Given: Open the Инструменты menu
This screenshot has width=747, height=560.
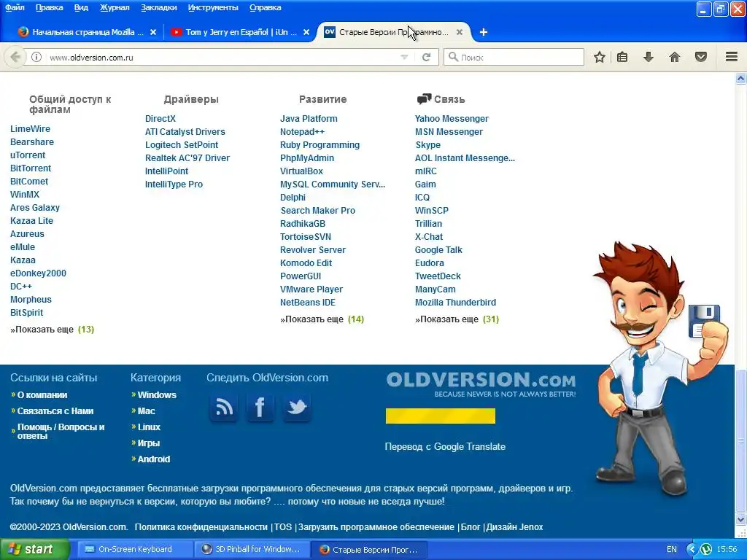Looking at the screenshot, I should (213, 7).
